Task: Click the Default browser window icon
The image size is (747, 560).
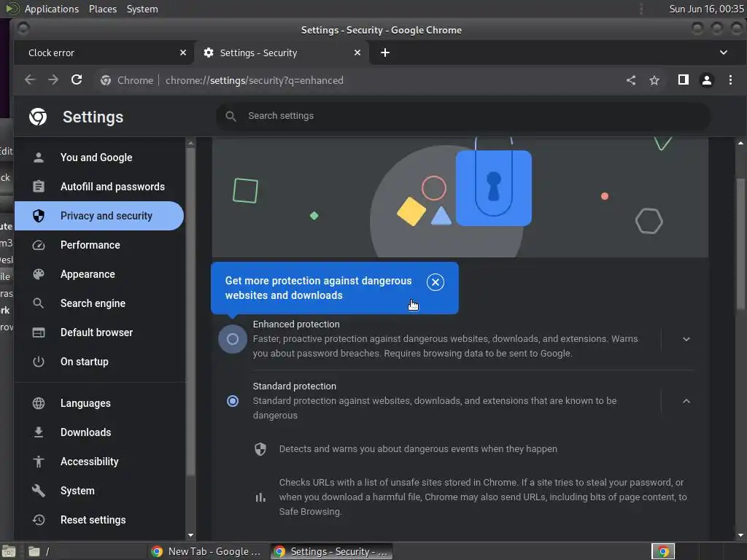Action: point(39,332)
